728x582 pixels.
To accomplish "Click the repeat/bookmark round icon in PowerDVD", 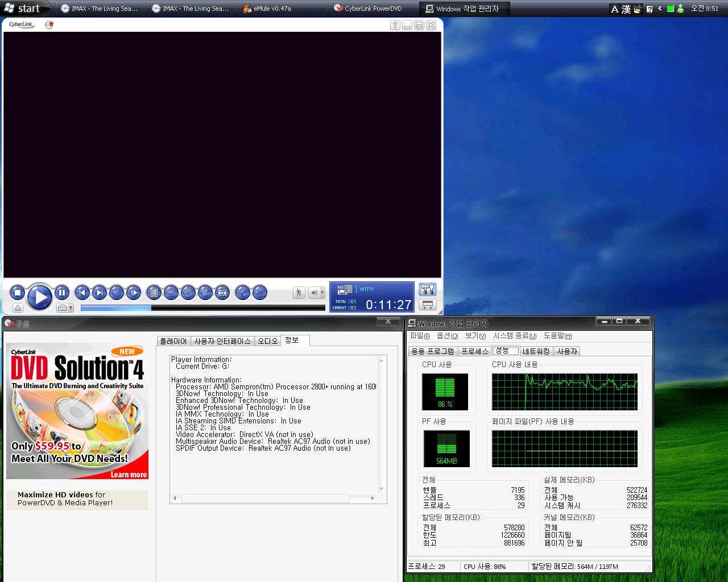I will pyautogui.click(x=242, y=293).
